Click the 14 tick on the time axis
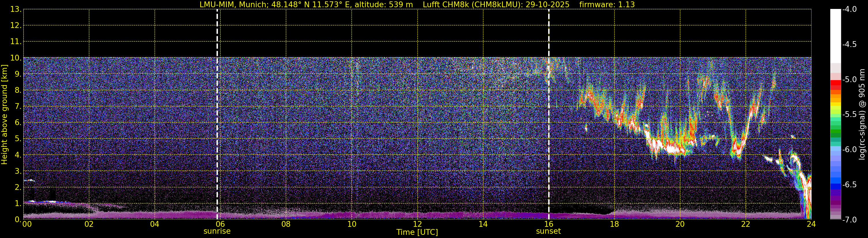Screen dimensions: 868x238 [x=483, y=224]
